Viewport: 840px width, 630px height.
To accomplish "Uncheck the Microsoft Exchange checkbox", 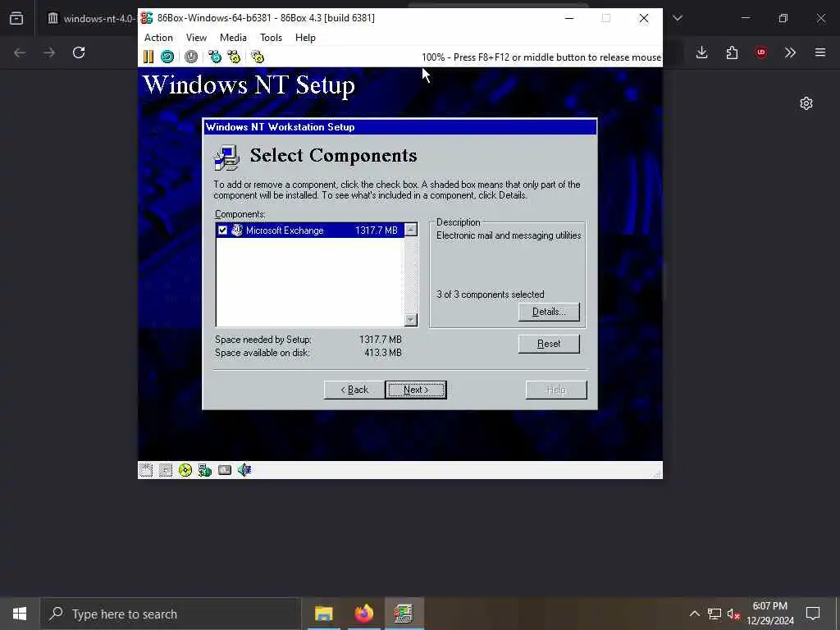I will tap(223, 231).
